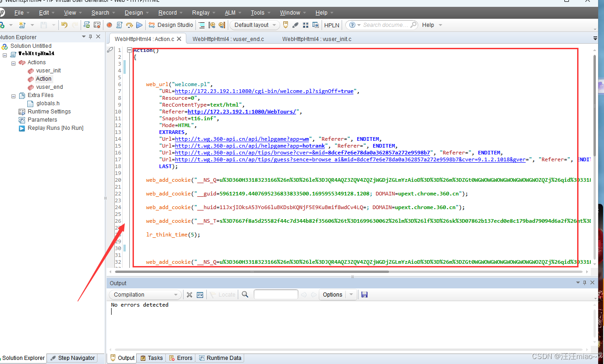Select Action in Solution Explorer

[x=44, y=79]
